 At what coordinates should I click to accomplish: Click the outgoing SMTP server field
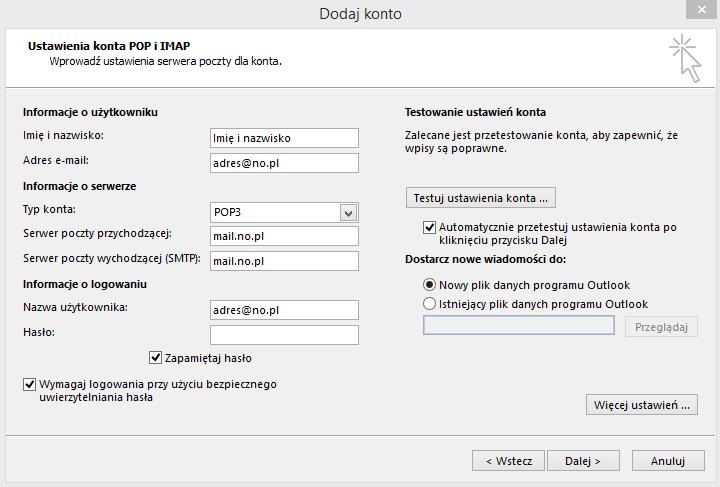[x=284, y=261]
